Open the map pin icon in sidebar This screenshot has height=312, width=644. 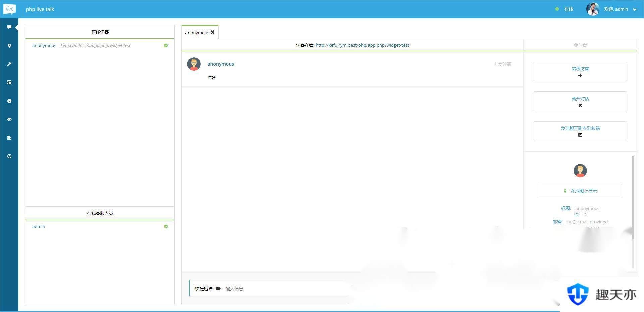click(9, 46)
